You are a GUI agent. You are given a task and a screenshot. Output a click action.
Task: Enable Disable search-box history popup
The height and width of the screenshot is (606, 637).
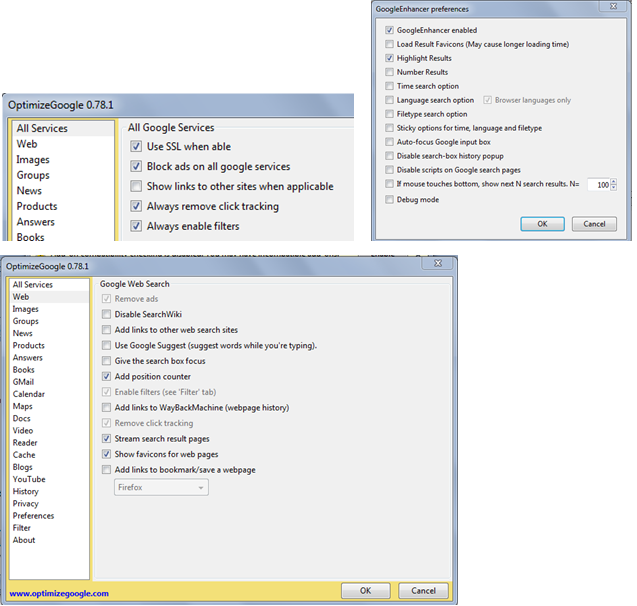click(x=389, y=156)
